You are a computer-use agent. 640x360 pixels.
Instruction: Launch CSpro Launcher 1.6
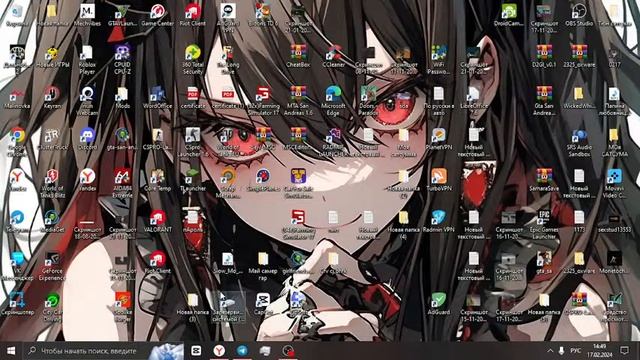[192, 142]
